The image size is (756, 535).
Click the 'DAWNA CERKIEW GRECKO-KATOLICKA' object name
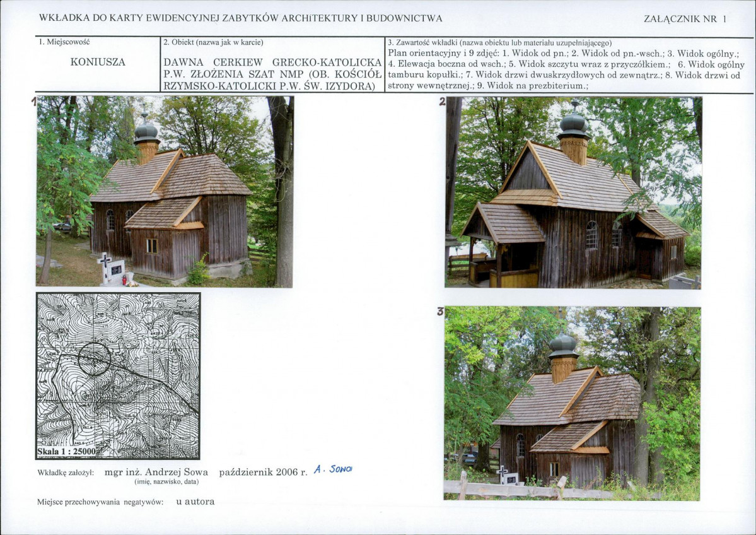pyautogui.click(x=272, y=62)
